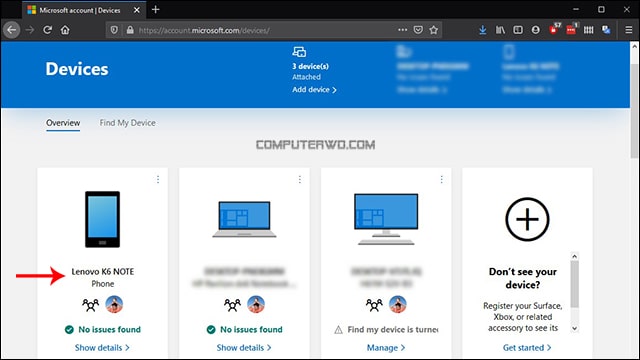The width and height of the screenshot is (640, 360).
Task: Reload the page with the refresh icon
Action: 47,30
